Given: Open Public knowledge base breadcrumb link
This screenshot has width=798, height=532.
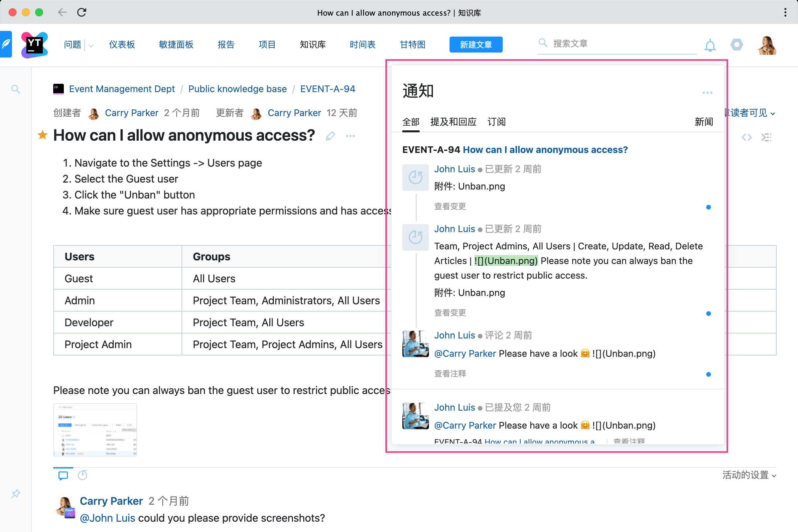Looking at the screenshot, I should [x=237, y=89].
